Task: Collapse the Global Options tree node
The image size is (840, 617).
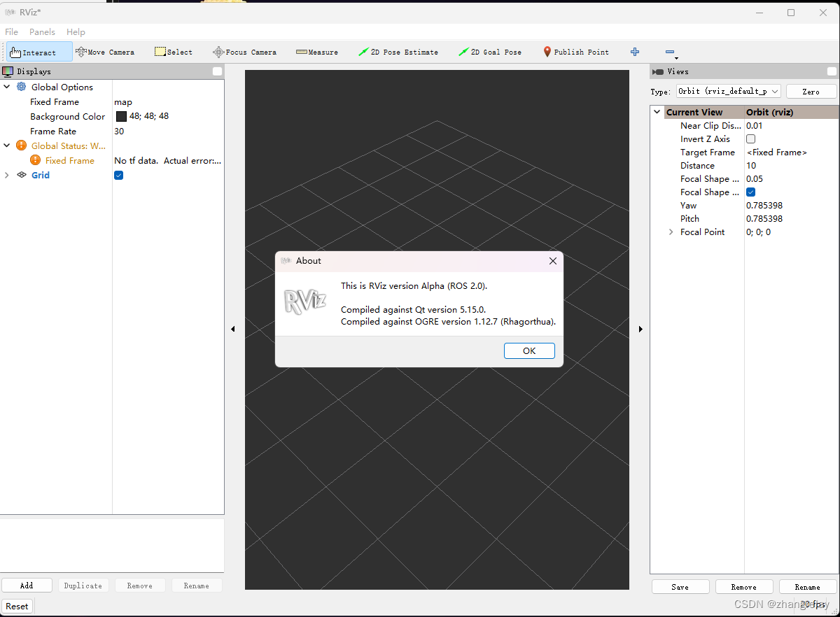Action: [x=7, y=87]
